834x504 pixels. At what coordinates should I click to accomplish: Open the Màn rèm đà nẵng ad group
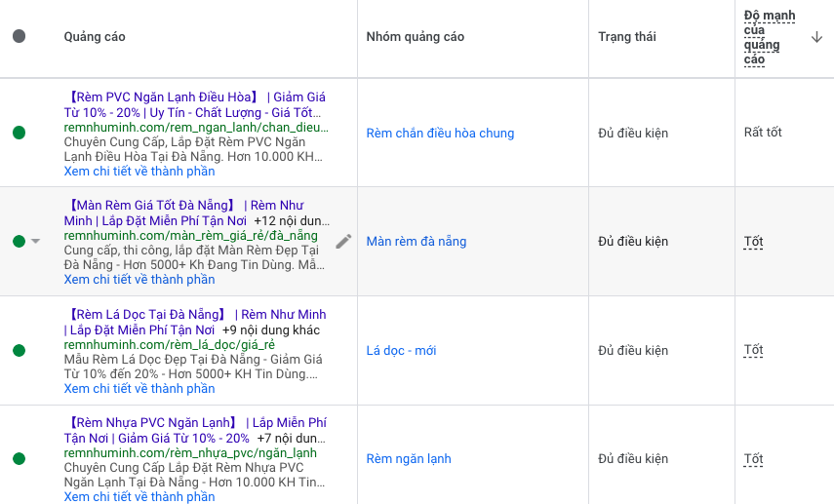coord(417,242)
